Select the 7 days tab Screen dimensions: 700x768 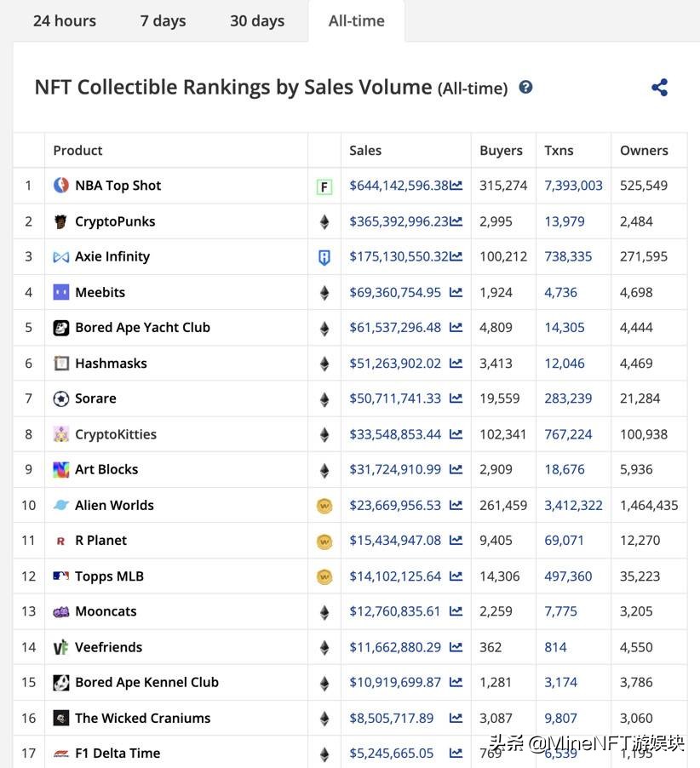coord(163,20)
